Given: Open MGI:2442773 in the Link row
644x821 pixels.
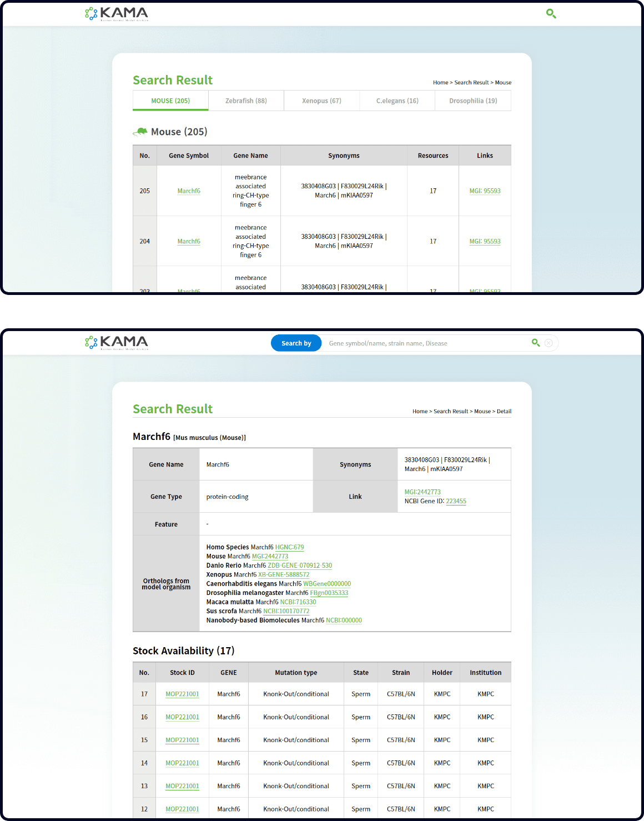Looking at the screenshot, I should tap(422, 492).
